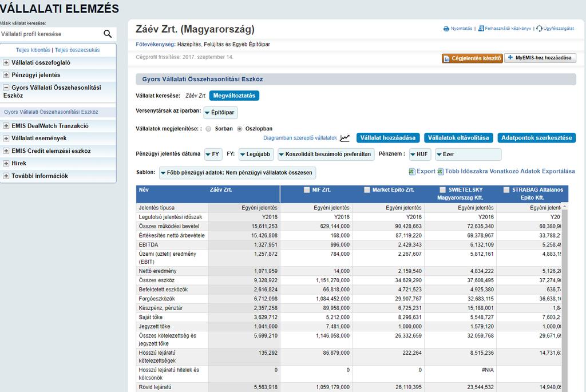586x392 pixels.
Task: Click the EBITDA row label
Action: click(148, 245)
